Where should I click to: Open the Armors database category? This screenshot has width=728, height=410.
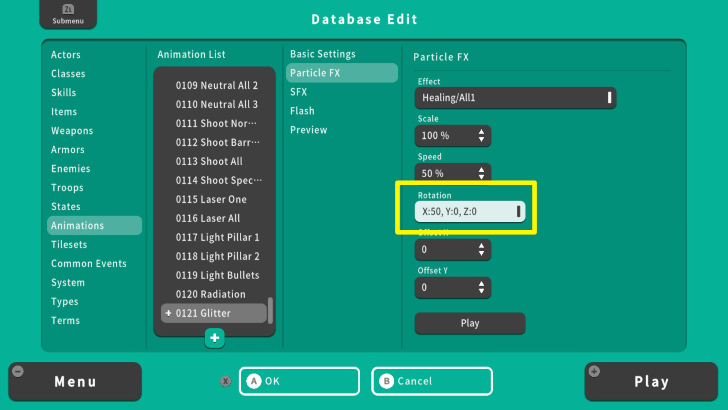68,150
